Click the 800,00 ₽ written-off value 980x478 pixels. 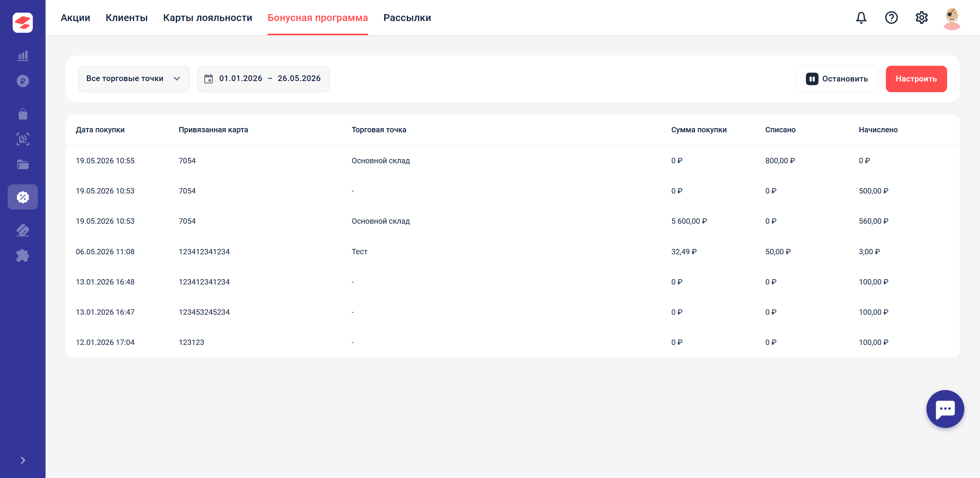(x=780, y=161)
